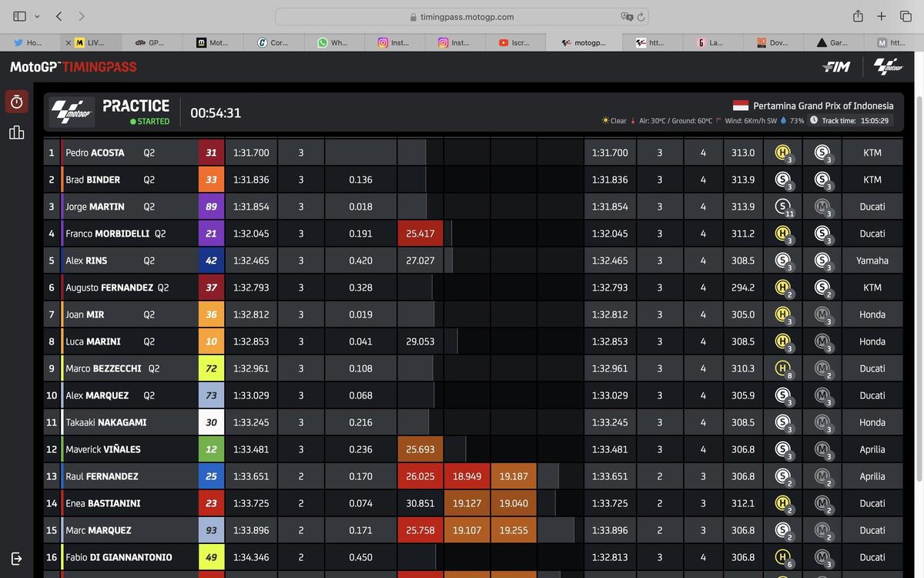Click Marc Marquez's number 93 badge

pos(211,530)
